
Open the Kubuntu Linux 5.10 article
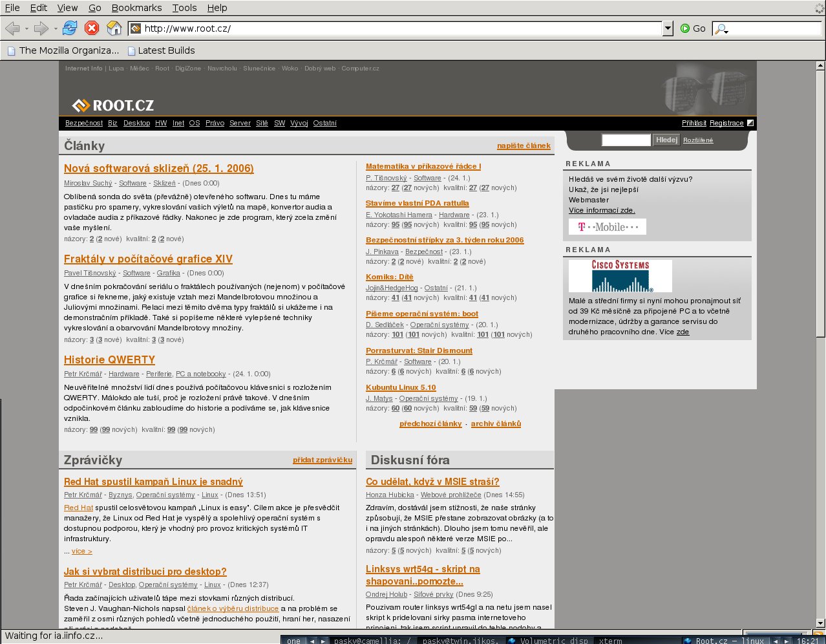click(x=401, y=387)
